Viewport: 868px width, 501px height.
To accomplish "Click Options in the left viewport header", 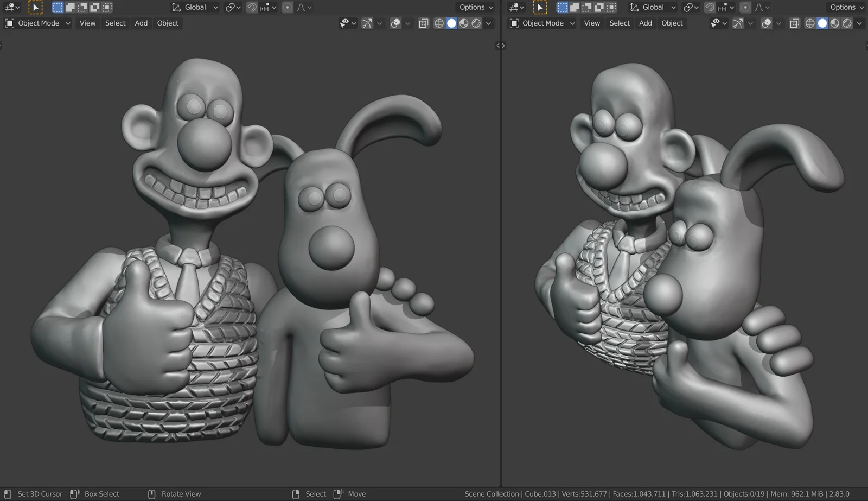I will point(475,7).
